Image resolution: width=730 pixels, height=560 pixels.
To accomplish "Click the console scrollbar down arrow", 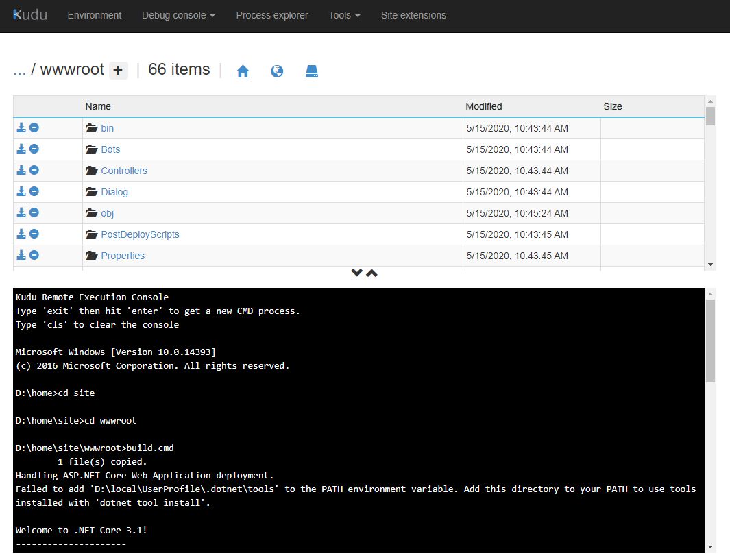I will [710, 547].
